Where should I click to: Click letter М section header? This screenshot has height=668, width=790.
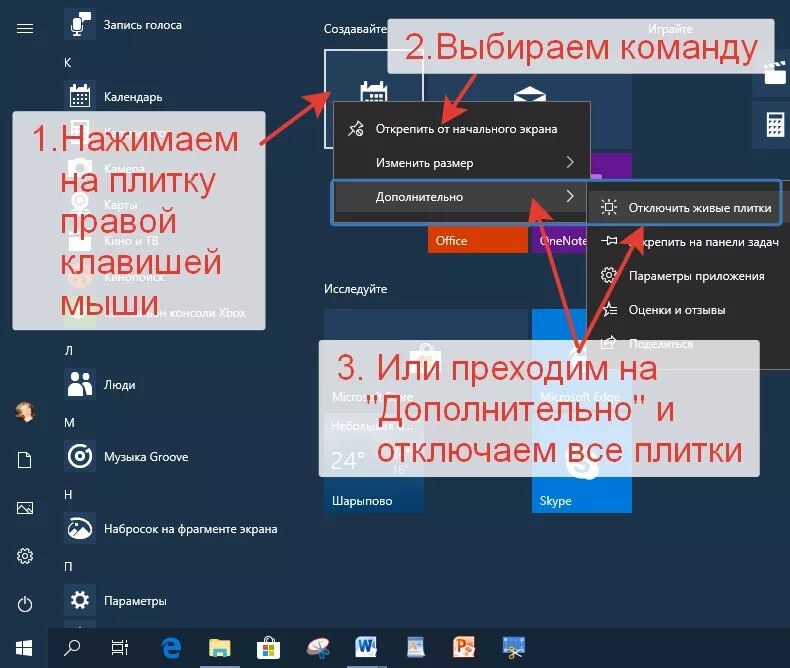tap(69, 423)
